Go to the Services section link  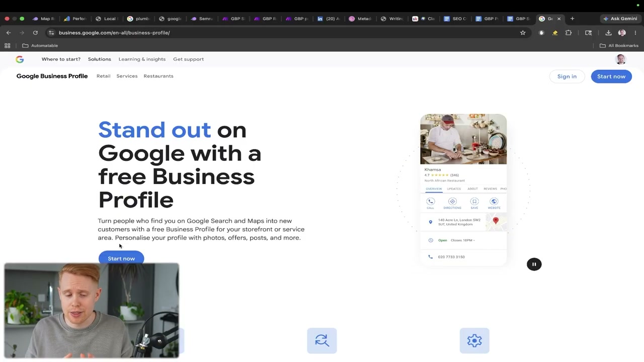click(x=127, y=76)
